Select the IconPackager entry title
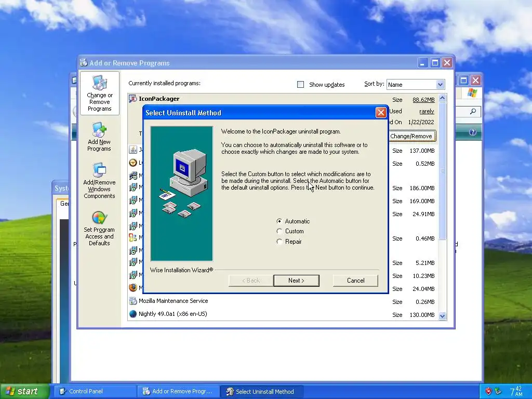 pos(159,99)
